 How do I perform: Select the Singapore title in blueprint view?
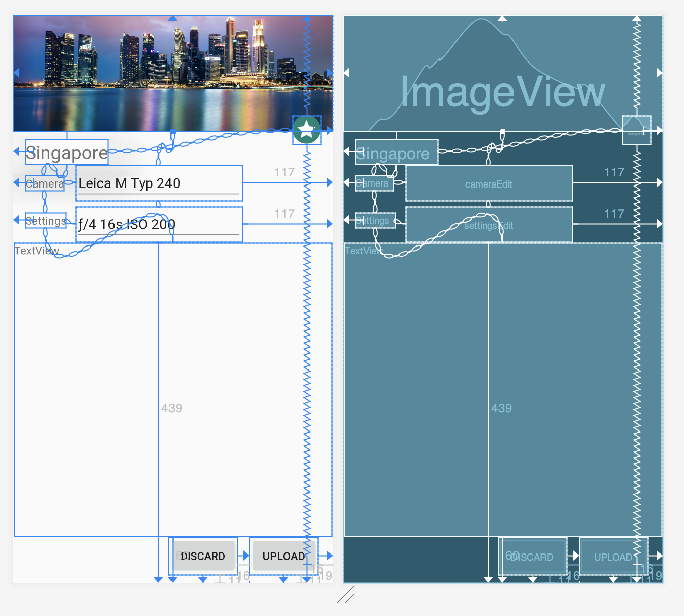tap(396, 152)
